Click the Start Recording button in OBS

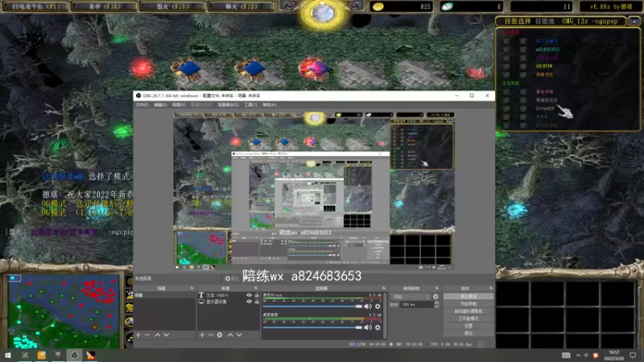click(469, 304)
